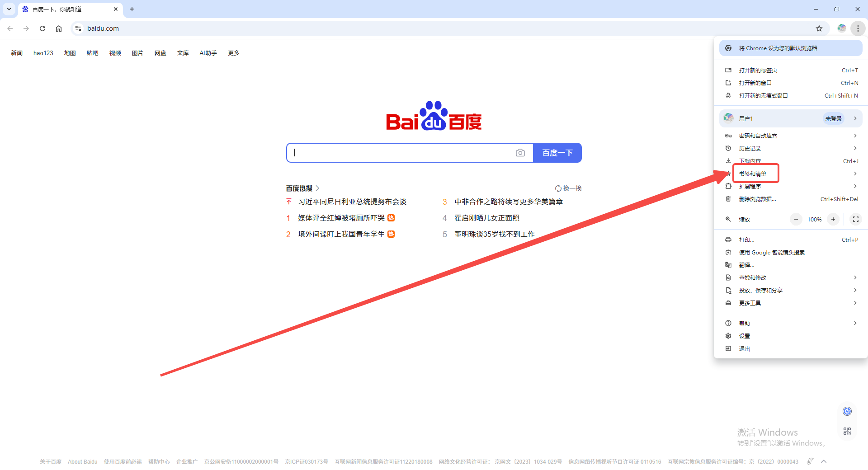The width and height of the screenshot is (868, 470).
Task: Open the AI助手 link
Action: 208,53
